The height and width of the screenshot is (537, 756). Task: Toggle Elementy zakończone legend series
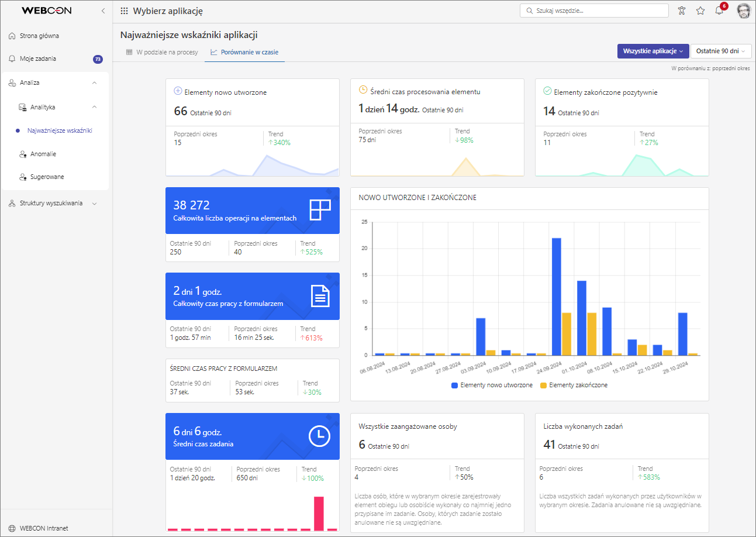coord(574,385)
